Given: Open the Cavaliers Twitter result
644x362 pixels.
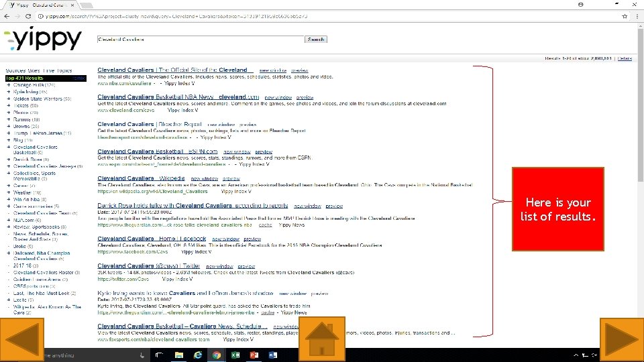Looking at the screenshot, I should pos(149,265).
